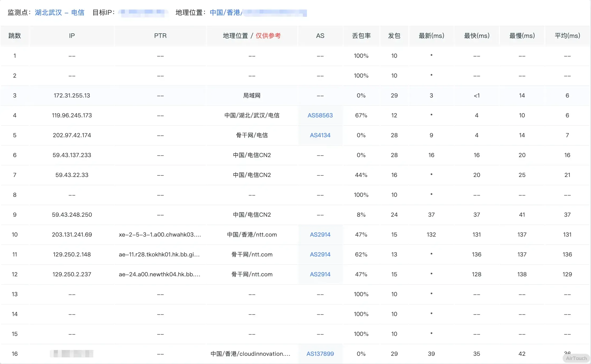Click IP address 59.43.248.250
This screenshot has height=364, width=591.
click(x=72, y=215)
